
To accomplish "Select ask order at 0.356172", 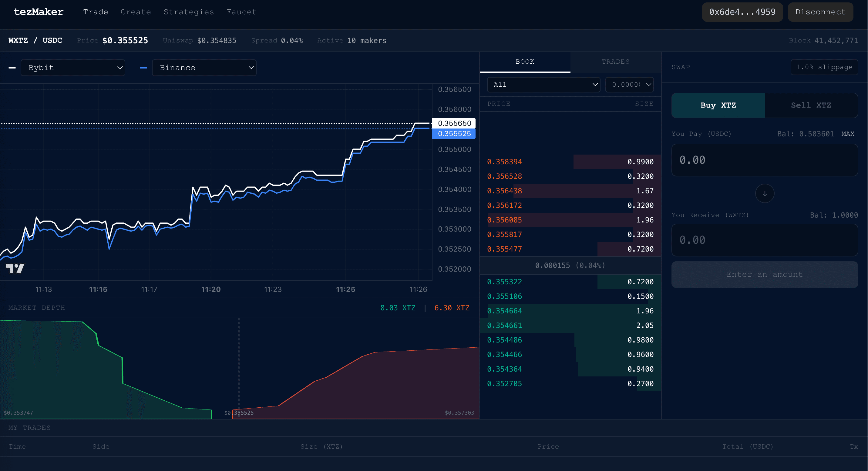I will pos(570,205).
